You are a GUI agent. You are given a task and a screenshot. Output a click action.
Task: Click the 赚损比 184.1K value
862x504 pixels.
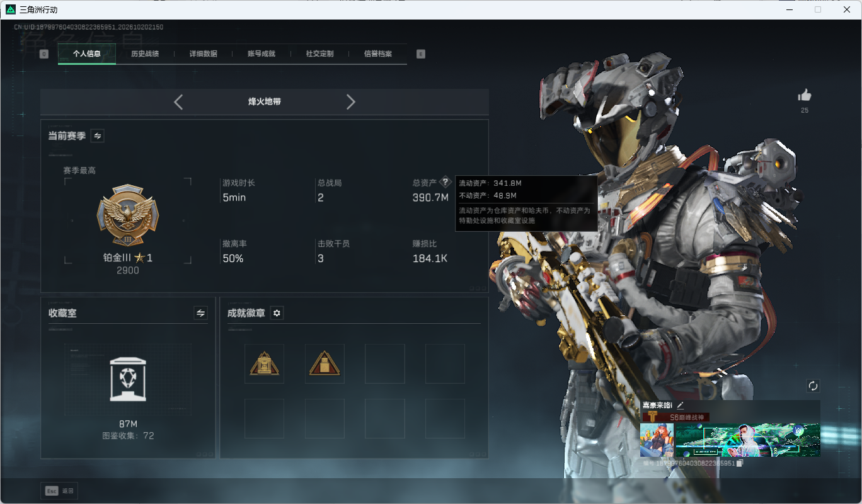click(430, 258)
